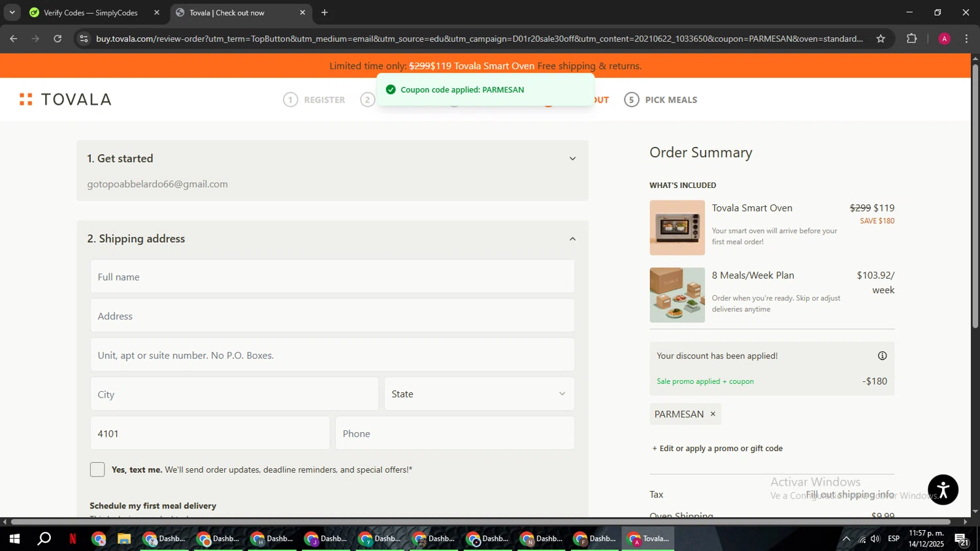Switch the ESP keyboard language indicator
Image resolution: width=980 pixels, height=551 pixels.
[894, 539]
